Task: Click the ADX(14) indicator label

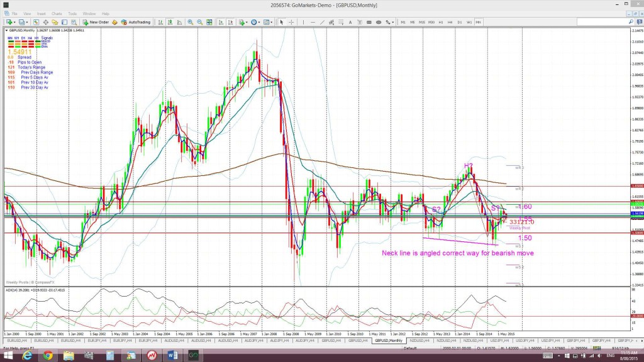Action: tap(35, 290)
